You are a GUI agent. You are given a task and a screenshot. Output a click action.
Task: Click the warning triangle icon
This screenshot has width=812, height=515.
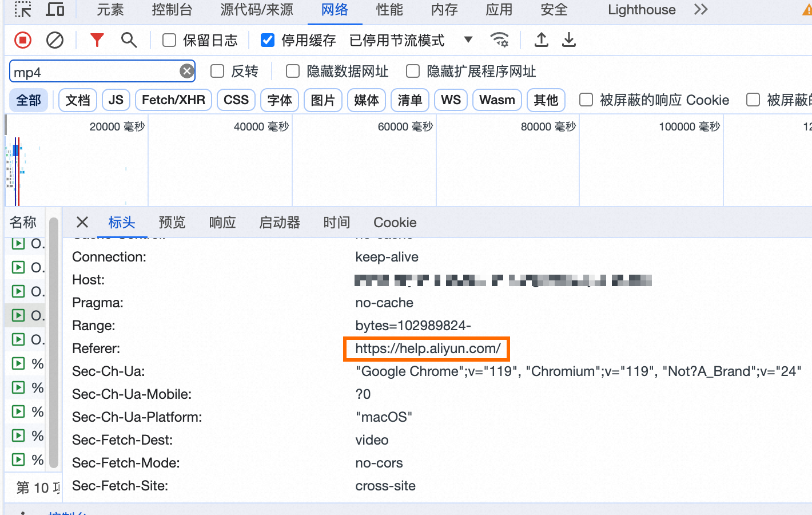807,10
